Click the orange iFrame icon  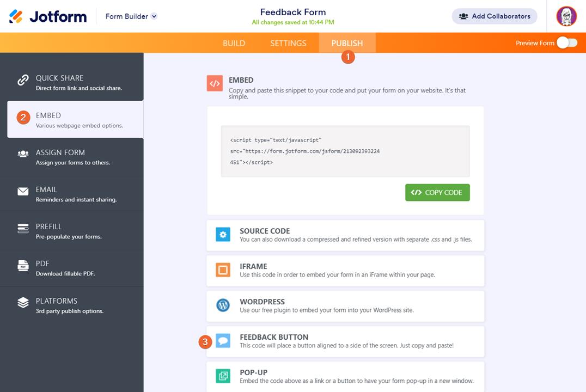click(x=223, y=270)
